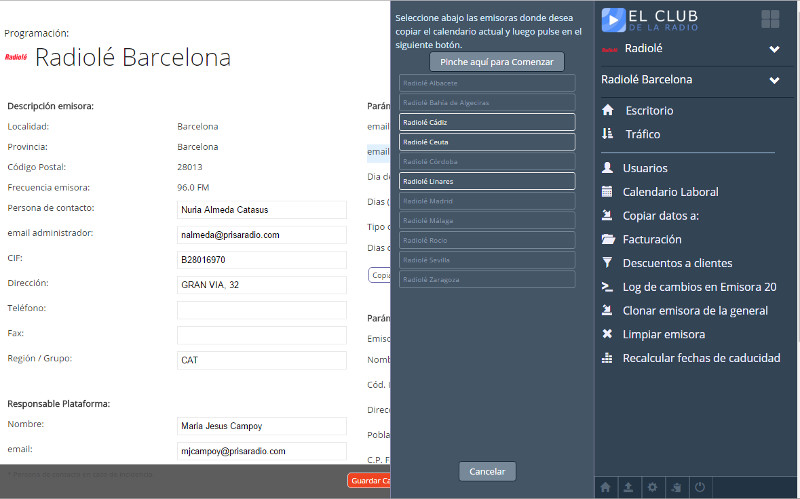Click the red Guardar button
The width and height of the screenshot is (800, 499).
click(x=369, y=481)
